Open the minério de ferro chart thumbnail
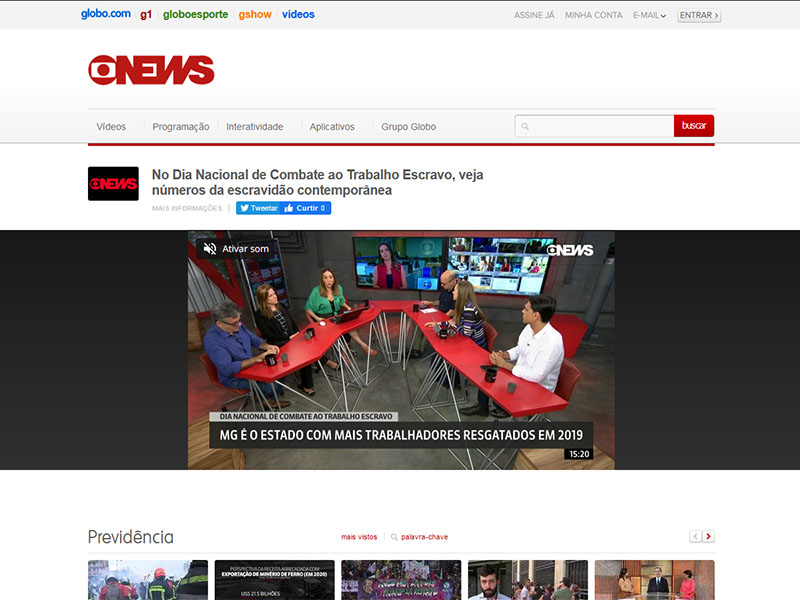Viewport: 800px width, 600px height. point(274,580)
